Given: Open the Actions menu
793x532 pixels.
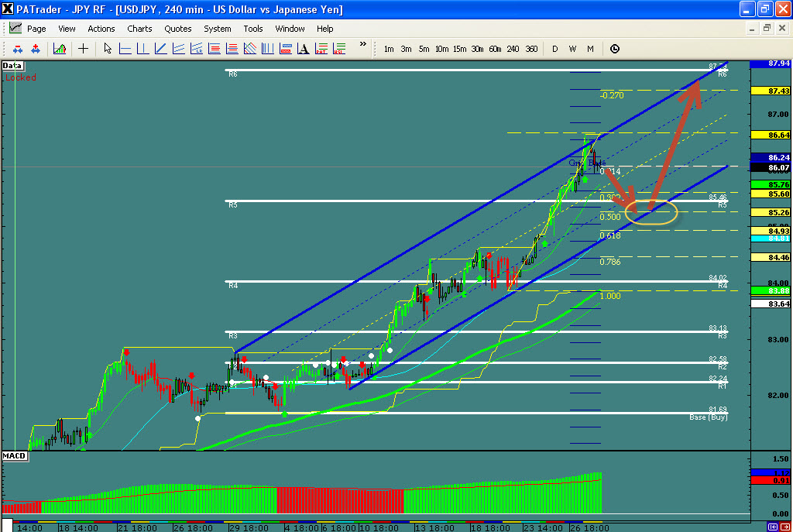Looking at the screenshot, I should [x=101, y=29].
